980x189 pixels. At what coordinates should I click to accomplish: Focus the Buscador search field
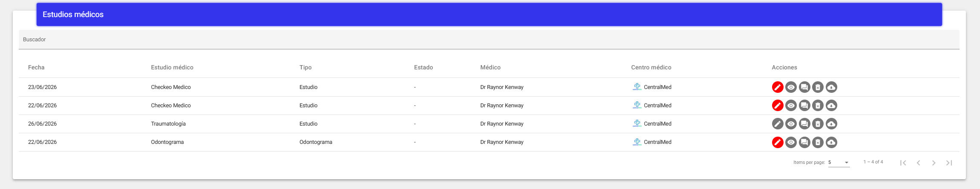click(x=489, y=40)
